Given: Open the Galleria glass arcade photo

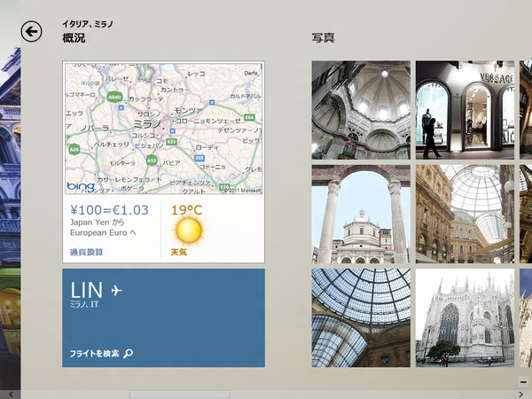Looking at the screenshot, I should (465, 214).
